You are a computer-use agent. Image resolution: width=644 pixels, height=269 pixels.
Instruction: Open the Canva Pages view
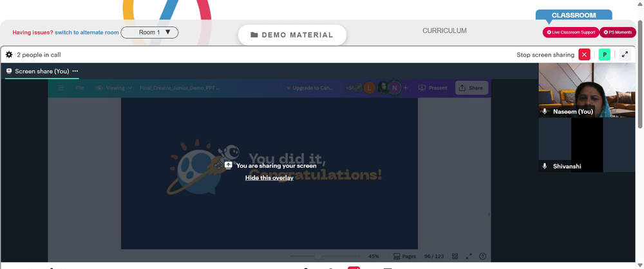405,256
